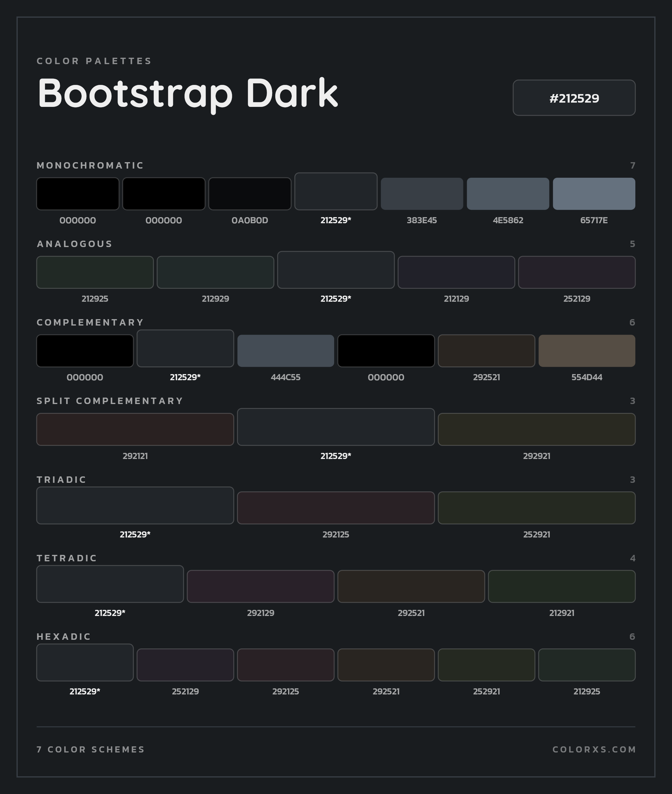Pick the 0A0B0D swatch in Monochromatic
Screen dimensions: 672x794
click(250, 193)
